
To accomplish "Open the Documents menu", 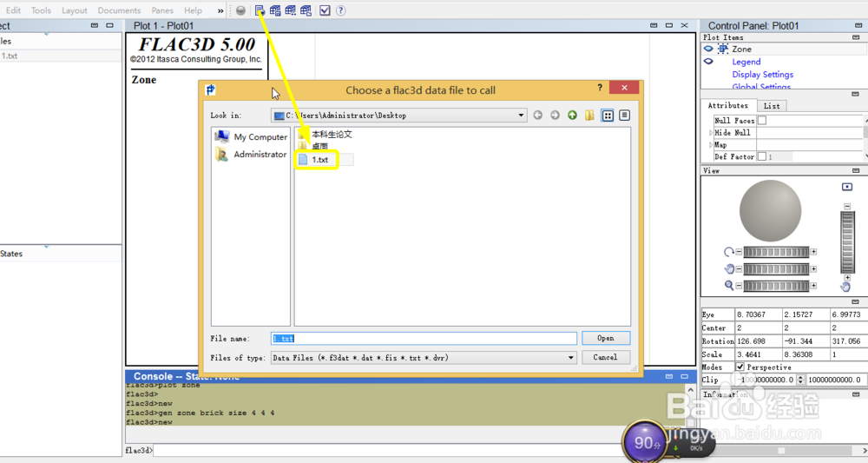I will (x=119, y=10).
